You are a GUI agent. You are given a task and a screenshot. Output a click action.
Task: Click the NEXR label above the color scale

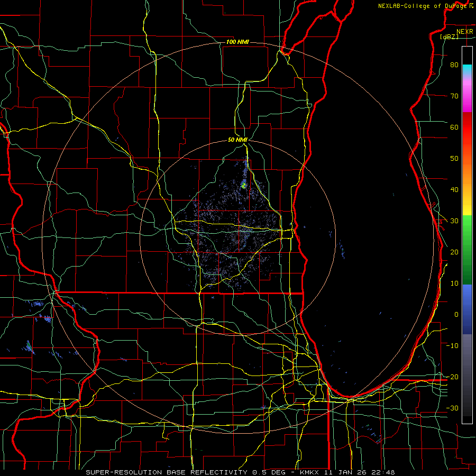click(x=465, y=32)
